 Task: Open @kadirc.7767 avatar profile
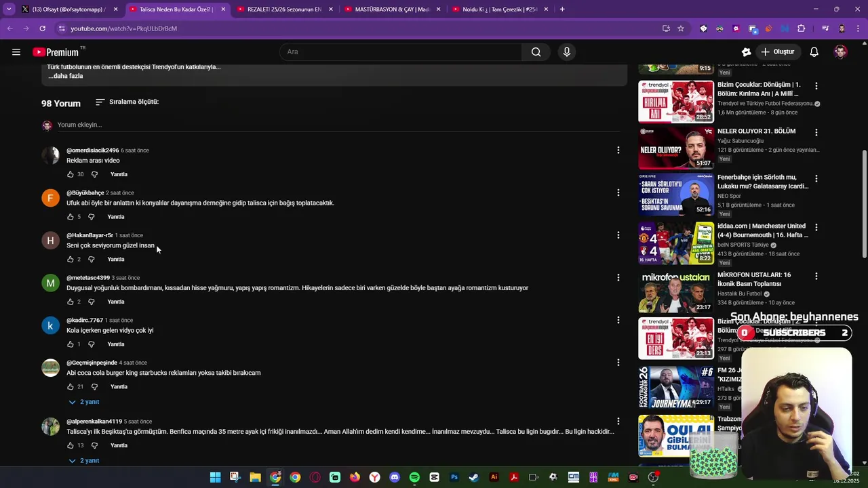[51, 325]
